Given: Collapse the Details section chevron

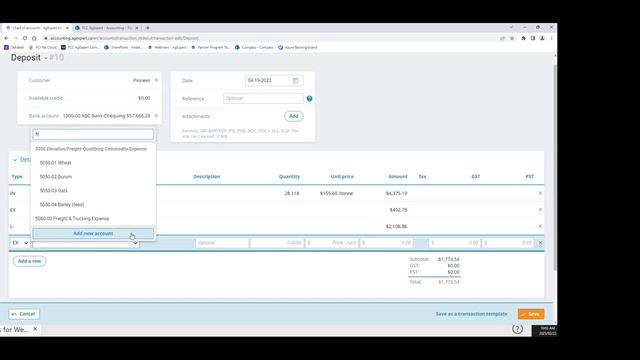Looking at the screenshot, I should click(x=15, y=160).
